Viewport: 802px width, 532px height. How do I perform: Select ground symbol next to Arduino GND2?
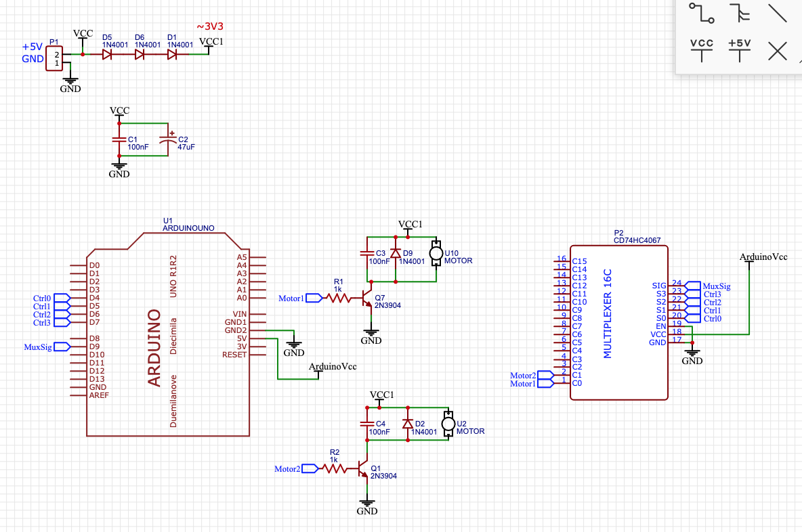293,345
